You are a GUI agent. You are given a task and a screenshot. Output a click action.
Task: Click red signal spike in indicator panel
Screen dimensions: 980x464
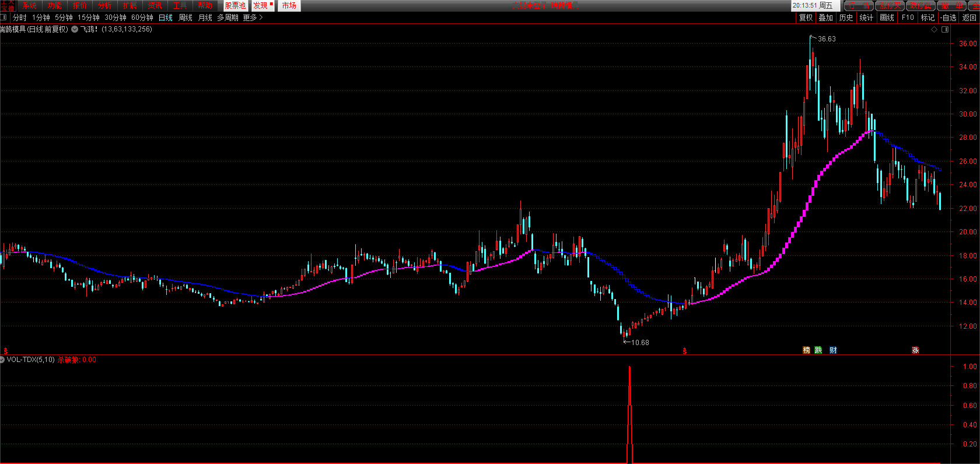tap(629, 414)
